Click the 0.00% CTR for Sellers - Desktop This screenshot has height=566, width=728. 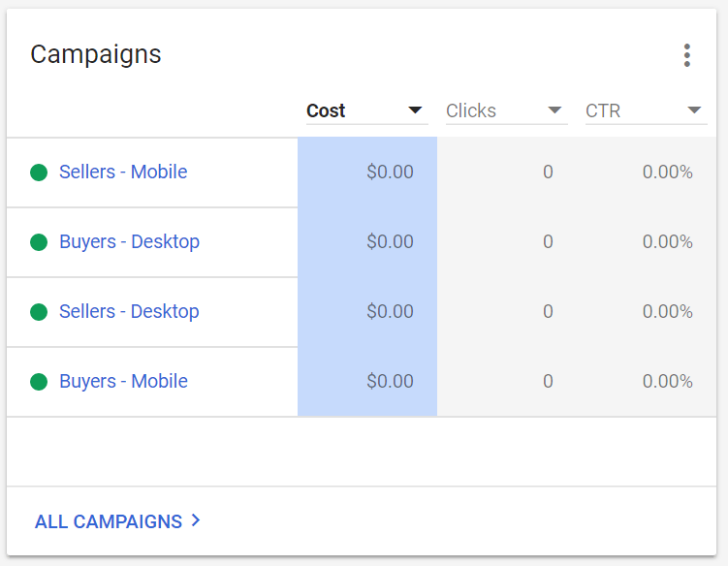(x=668, y=311)
